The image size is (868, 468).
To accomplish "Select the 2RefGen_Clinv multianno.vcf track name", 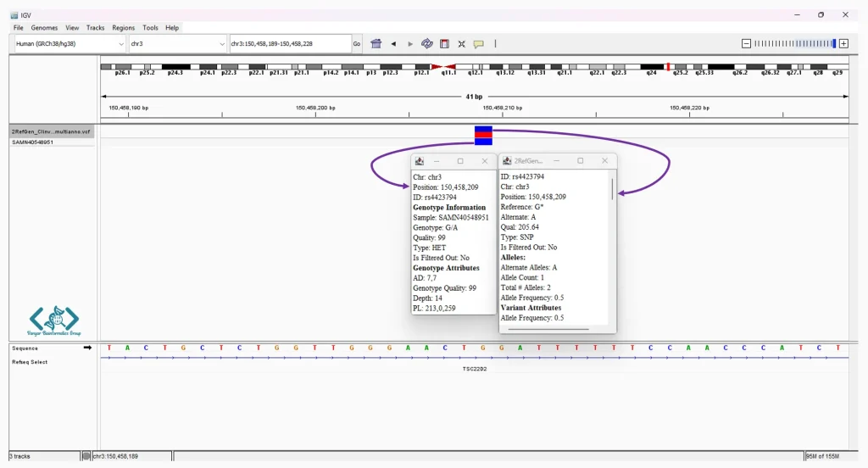I will (x=51, y=131).
